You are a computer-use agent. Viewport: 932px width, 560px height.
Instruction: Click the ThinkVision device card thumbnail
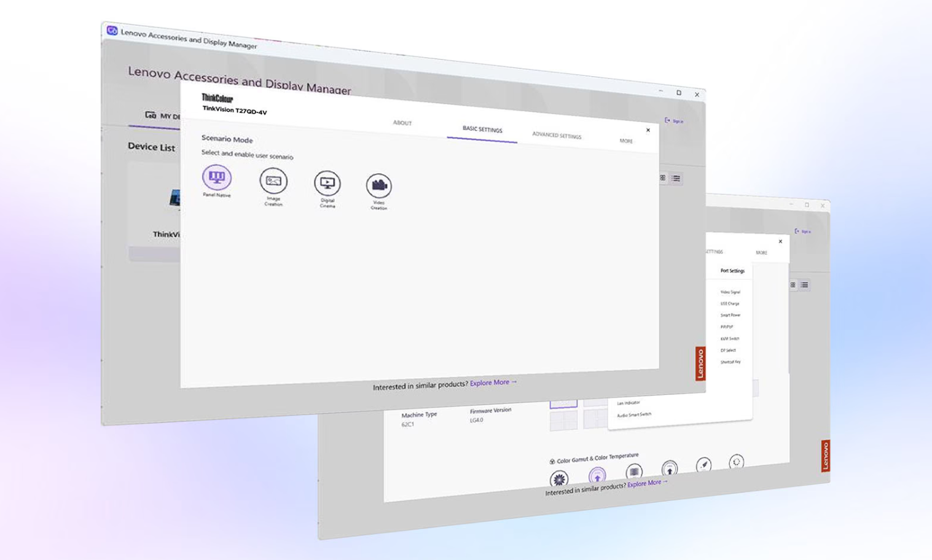(x=175, y=198)
